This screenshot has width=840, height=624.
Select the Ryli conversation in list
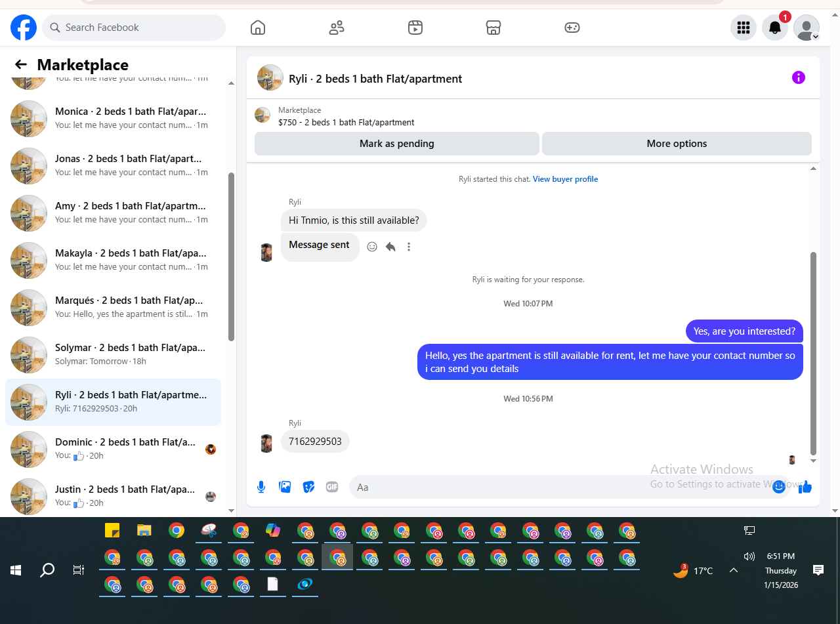[x=113, y=402]
